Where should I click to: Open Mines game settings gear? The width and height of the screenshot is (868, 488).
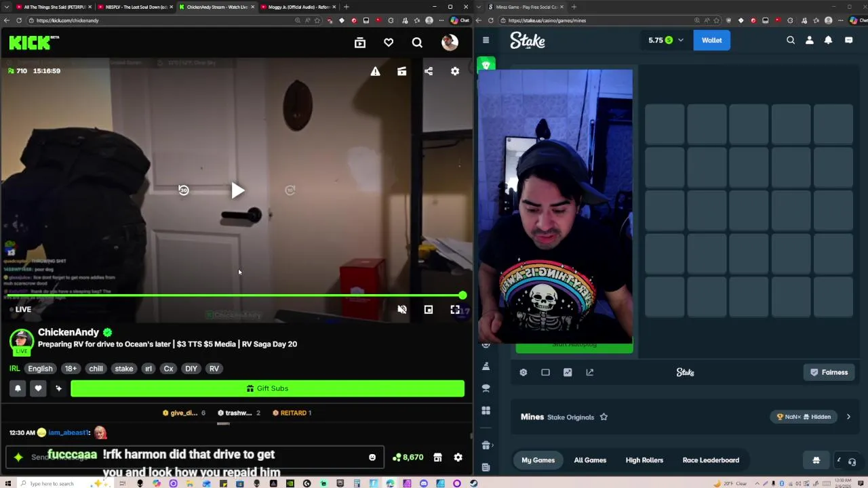point(524,372)
